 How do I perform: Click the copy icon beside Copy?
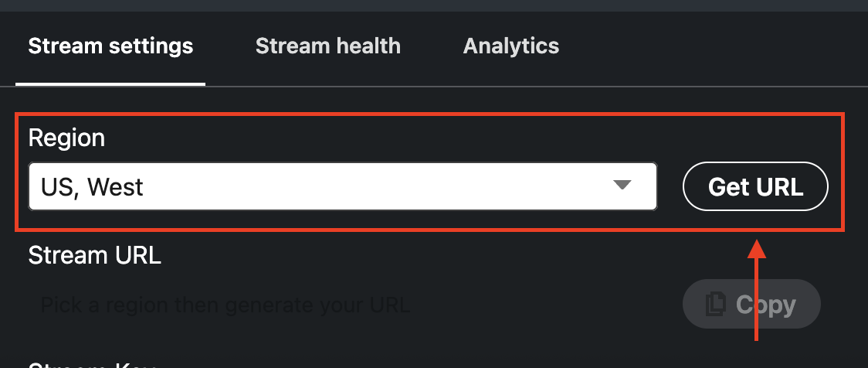coord(716,305)
